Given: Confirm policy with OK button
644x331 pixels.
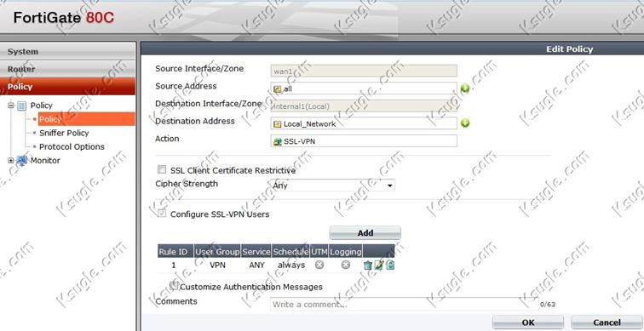Looking at the screenshot, I should pos(528,322).
